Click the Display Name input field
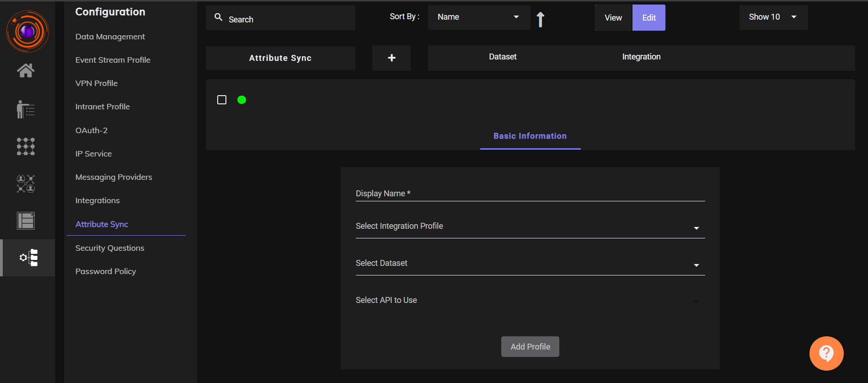 530,194
